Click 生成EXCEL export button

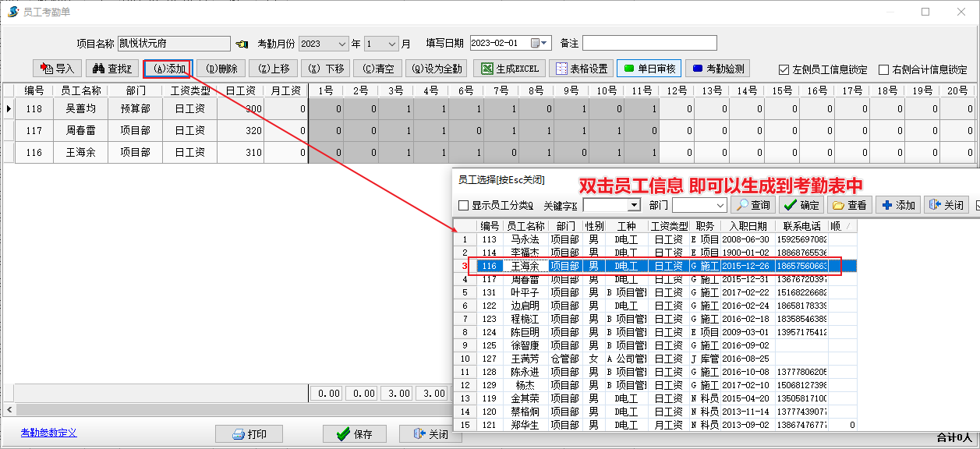(510, 69)
